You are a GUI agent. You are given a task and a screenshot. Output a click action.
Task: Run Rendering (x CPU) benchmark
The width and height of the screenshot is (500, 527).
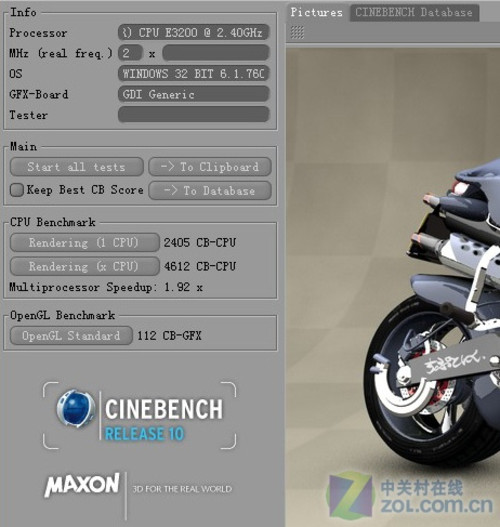pyautogui.click(x=85, y=266)
